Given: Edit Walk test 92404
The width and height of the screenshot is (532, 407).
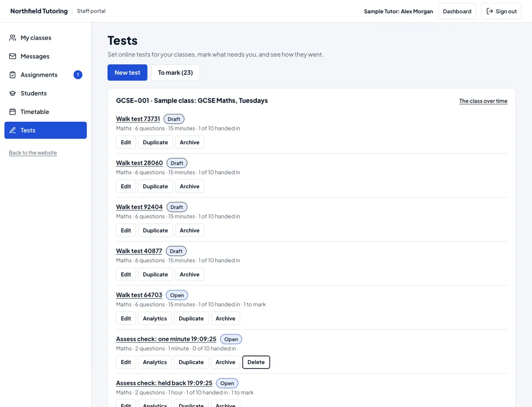Looking at the screenshot, I should (x=126, y=230).
